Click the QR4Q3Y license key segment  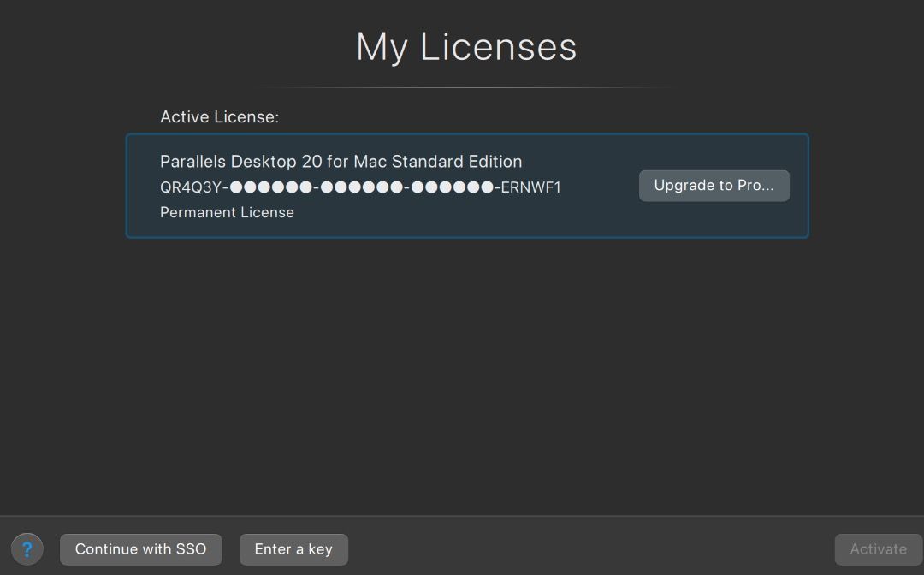point(190,187)
